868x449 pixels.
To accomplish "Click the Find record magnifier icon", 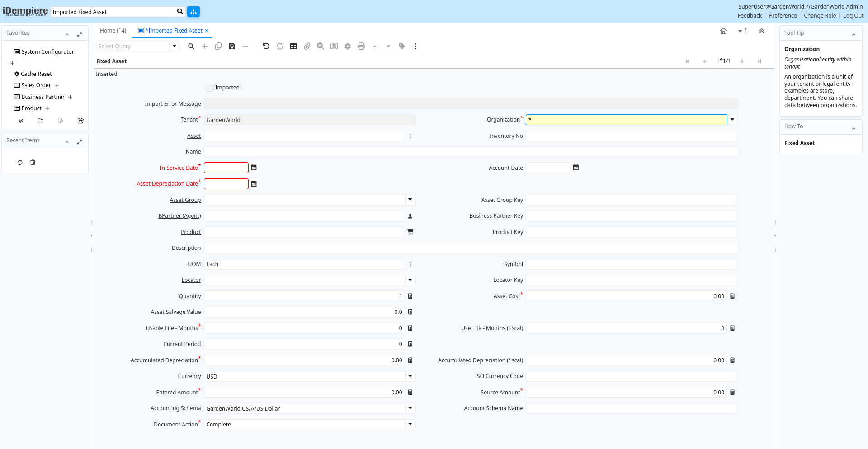I will pyautogui.click(x=191, y=46).
